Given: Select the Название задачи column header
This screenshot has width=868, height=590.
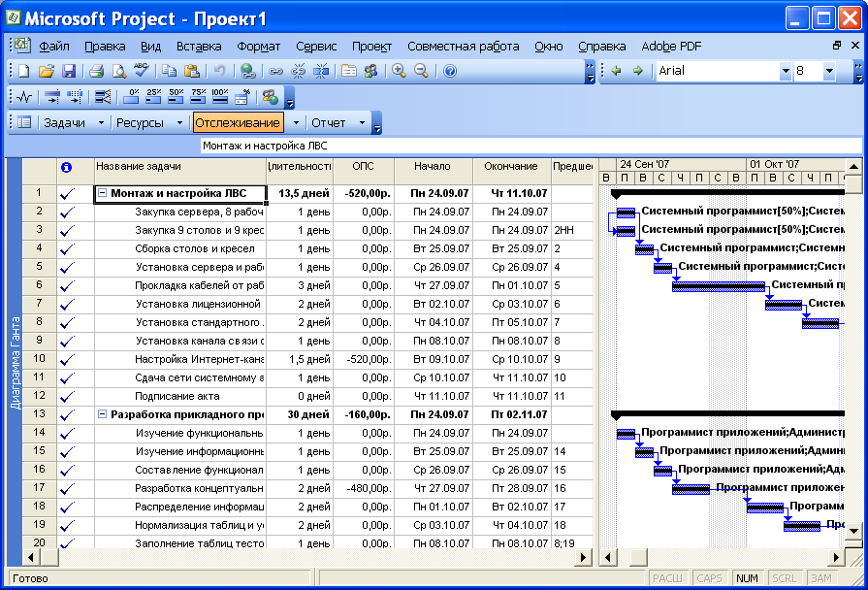Looking at the screenshot, I should click(180, 171).
